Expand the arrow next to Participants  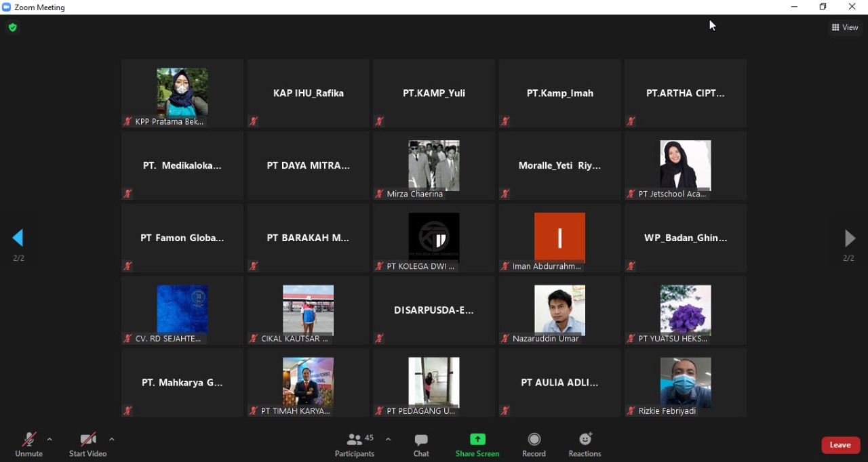388,440
